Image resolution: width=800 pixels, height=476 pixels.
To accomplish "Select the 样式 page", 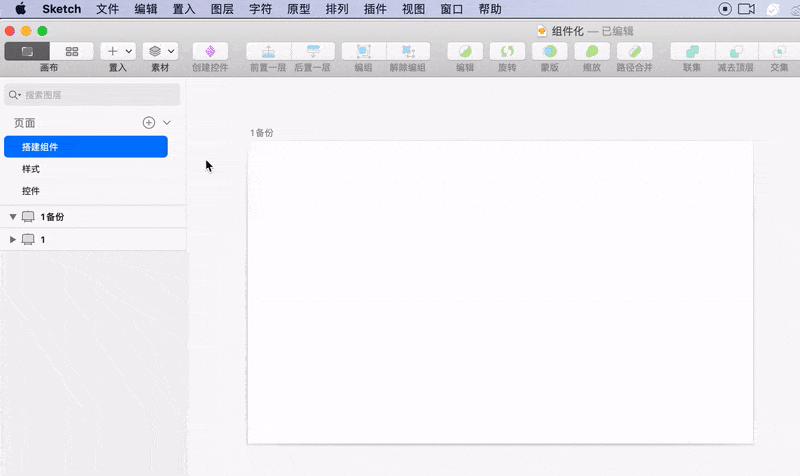I will point(31,169).
